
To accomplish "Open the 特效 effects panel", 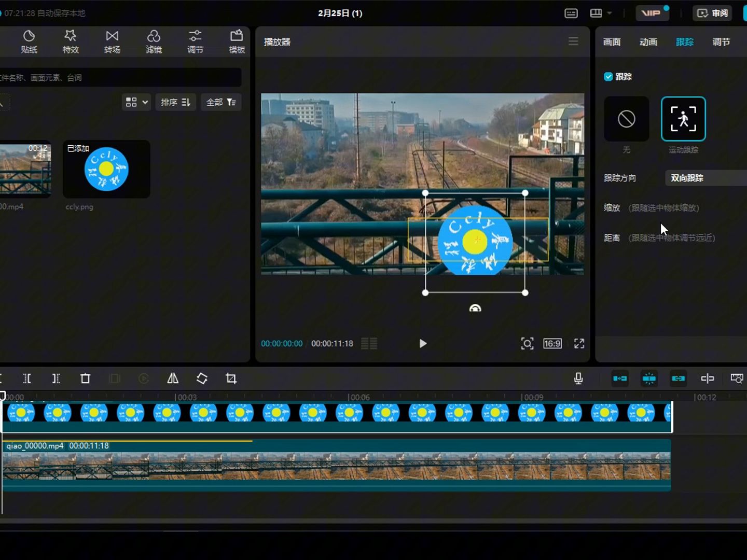I will point(71,41).
